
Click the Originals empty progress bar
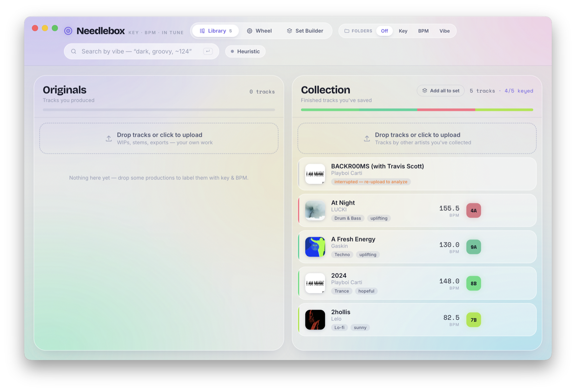159,110
